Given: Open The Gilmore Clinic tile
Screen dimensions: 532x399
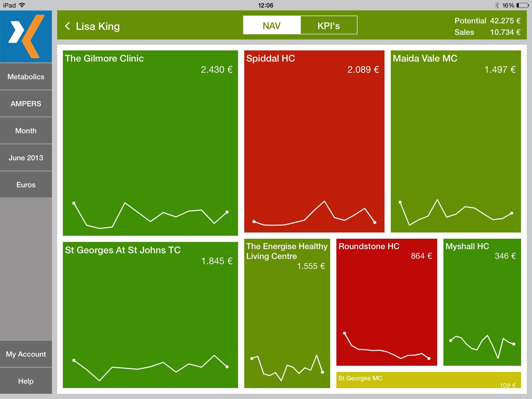Looking at the screenshot, I should coord(150,143).
